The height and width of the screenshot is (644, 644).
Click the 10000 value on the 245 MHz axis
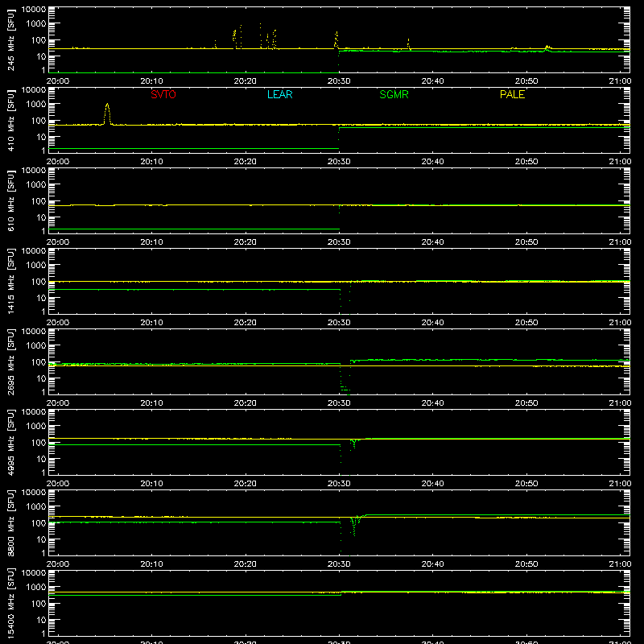34,10
